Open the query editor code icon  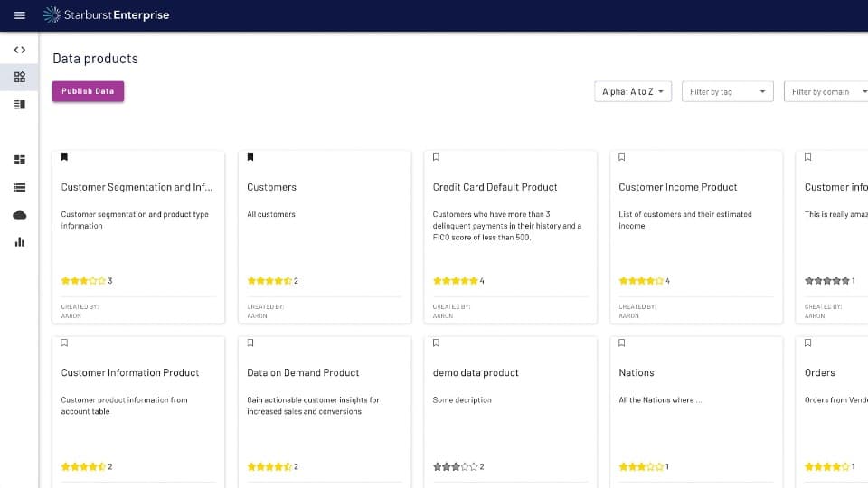20,50
